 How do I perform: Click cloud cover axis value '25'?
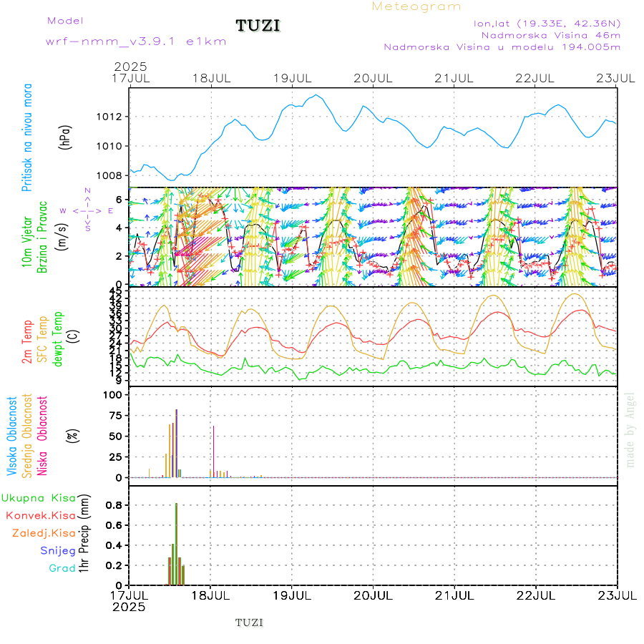coord(116,457)
